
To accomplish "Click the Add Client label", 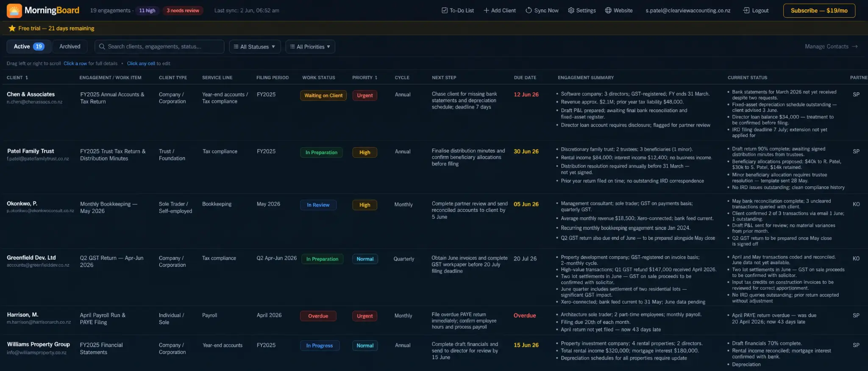I will point(503,11).
